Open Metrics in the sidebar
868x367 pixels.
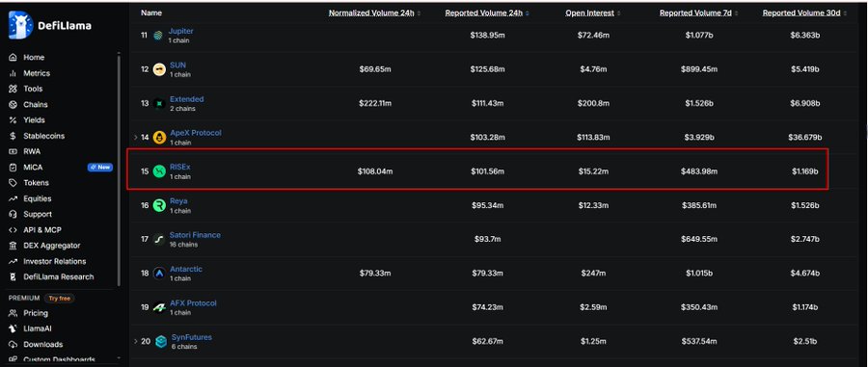37,73
